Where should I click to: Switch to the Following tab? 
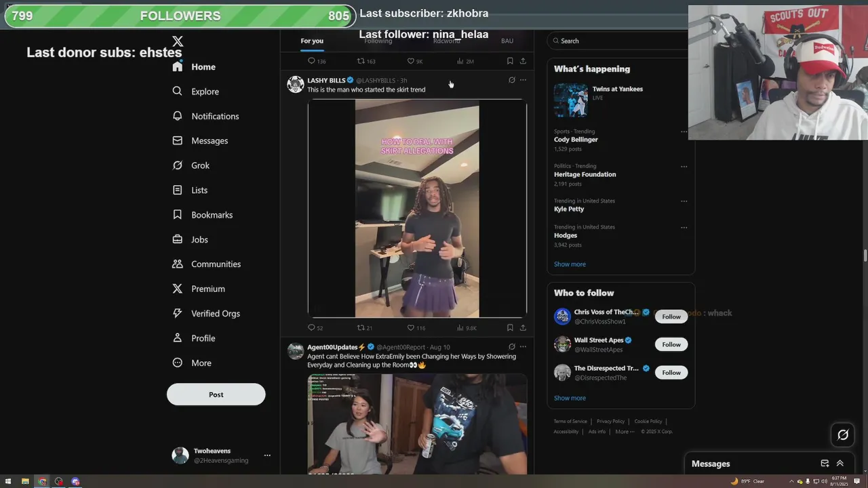(x=378, y=41)
